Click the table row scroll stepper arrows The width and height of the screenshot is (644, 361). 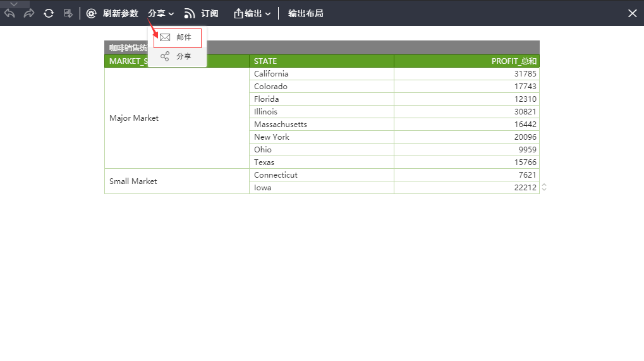[544, 187]
